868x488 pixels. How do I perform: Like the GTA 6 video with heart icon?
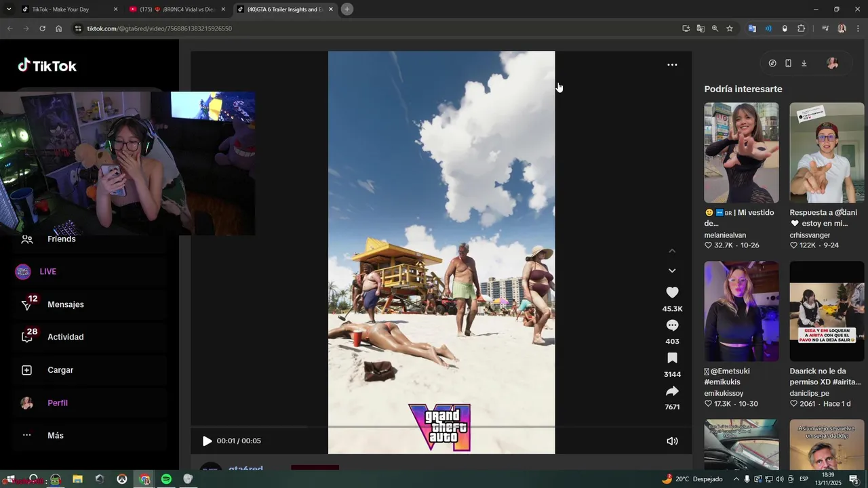click(672, 293)
